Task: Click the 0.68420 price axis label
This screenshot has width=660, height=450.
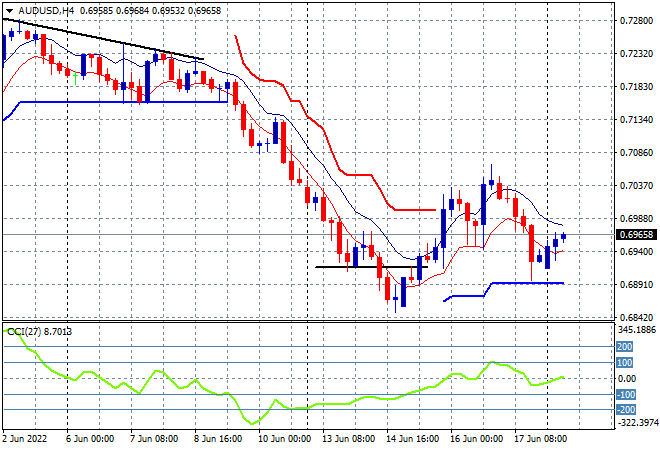Action: [636, 317]
